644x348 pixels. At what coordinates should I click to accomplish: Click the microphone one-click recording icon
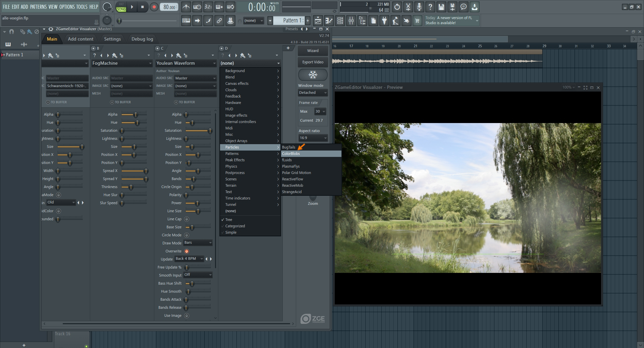coord(419,7)
